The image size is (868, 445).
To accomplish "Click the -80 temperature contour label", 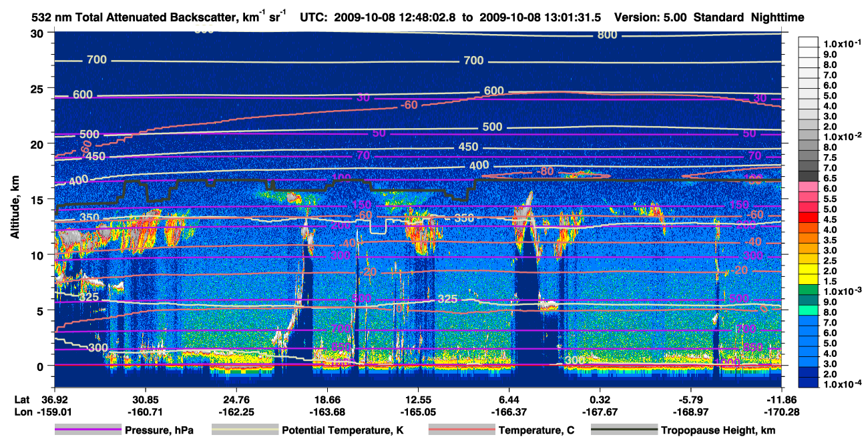I will coord(546,171).
